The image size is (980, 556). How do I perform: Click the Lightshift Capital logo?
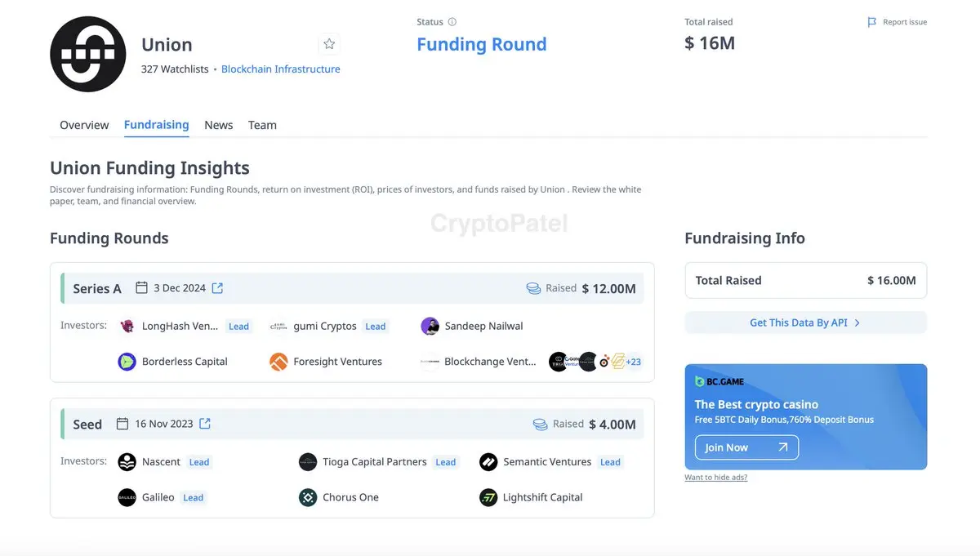click(488, 497)
